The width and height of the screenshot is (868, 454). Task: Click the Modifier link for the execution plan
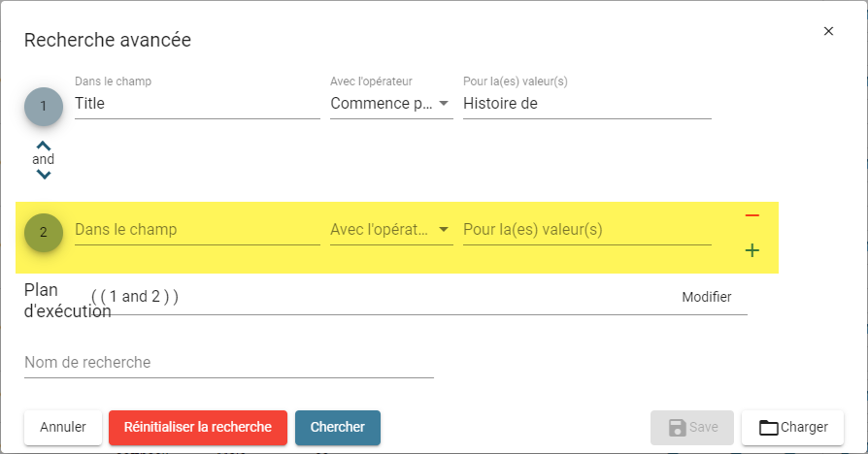pos(707,297)
